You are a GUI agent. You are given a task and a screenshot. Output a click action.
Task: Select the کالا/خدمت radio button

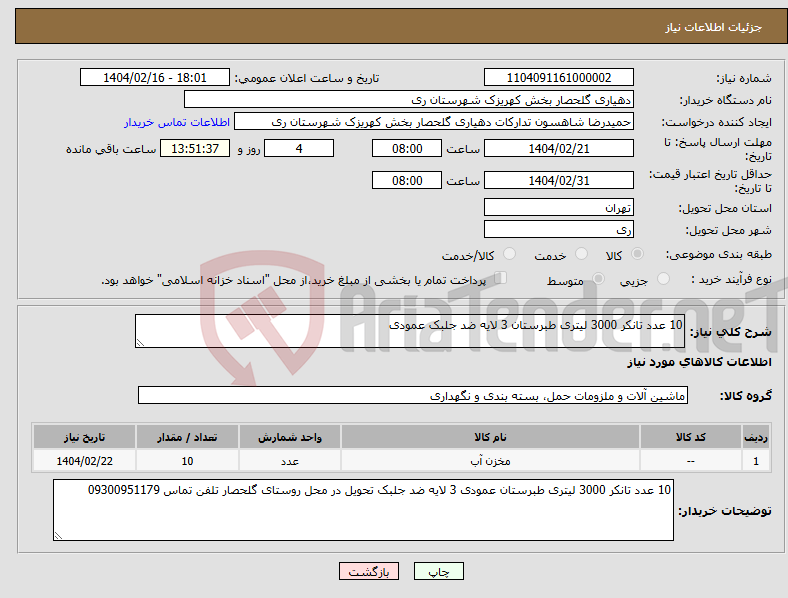coord(510,254)
